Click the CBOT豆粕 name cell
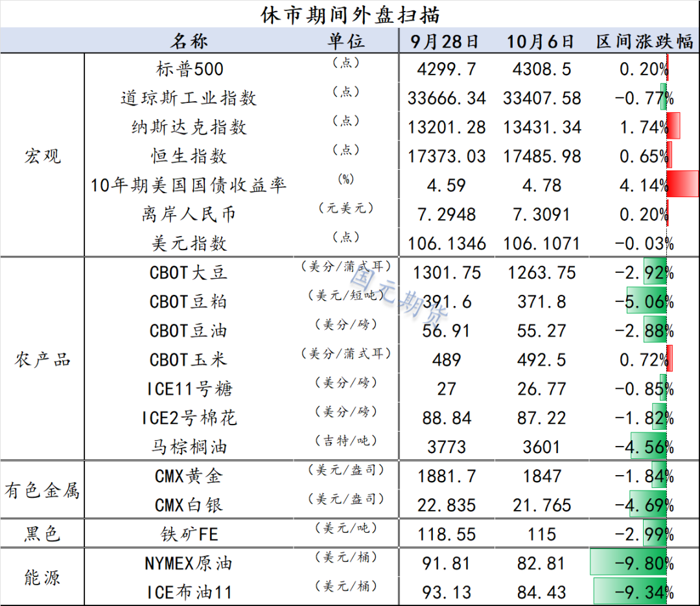Image resolution: width=700 pixels, height=606 pixels. (189, 301)
